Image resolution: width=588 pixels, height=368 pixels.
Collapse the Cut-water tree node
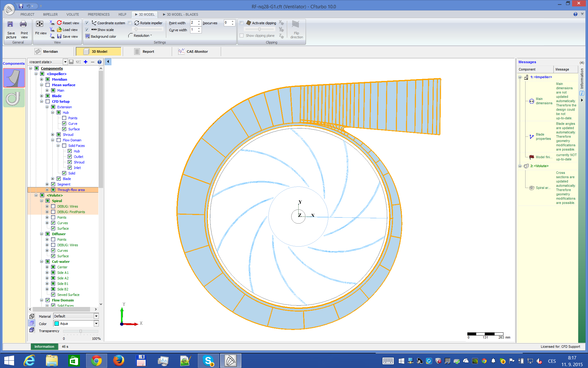pyautogui.click(x=42, y=262)
